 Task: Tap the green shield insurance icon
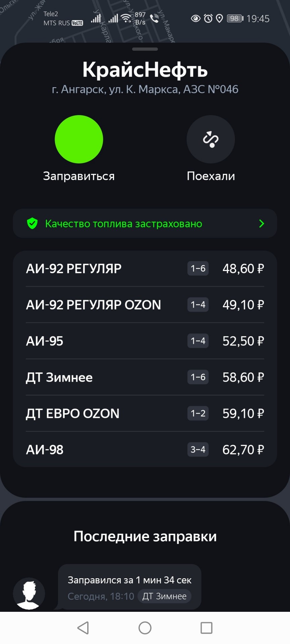pos(32,223)
